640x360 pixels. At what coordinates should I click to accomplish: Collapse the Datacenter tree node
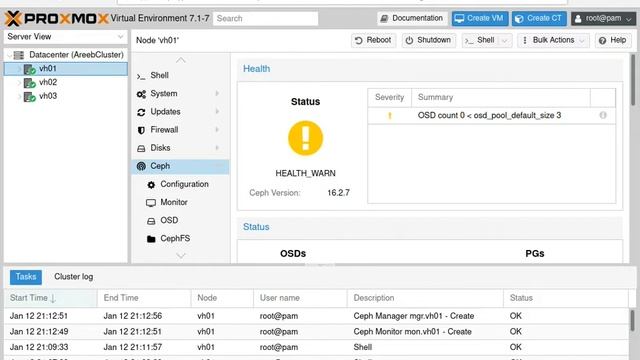tap(10, 55)
